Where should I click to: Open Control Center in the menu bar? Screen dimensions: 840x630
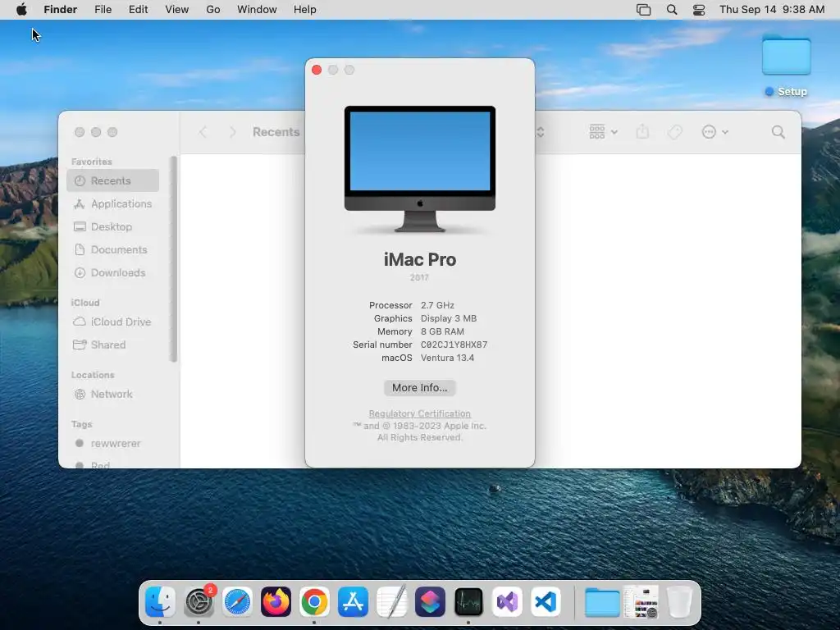[699, 10]
